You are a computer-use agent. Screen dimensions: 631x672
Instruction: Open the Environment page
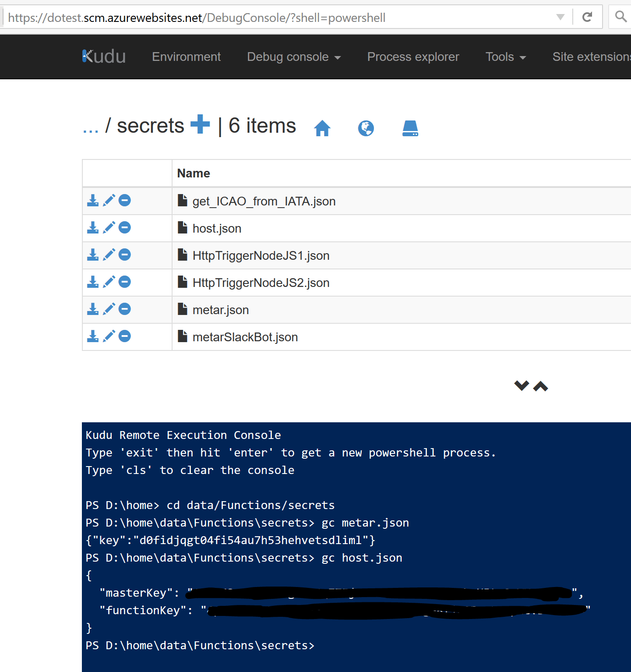[186, 57]
